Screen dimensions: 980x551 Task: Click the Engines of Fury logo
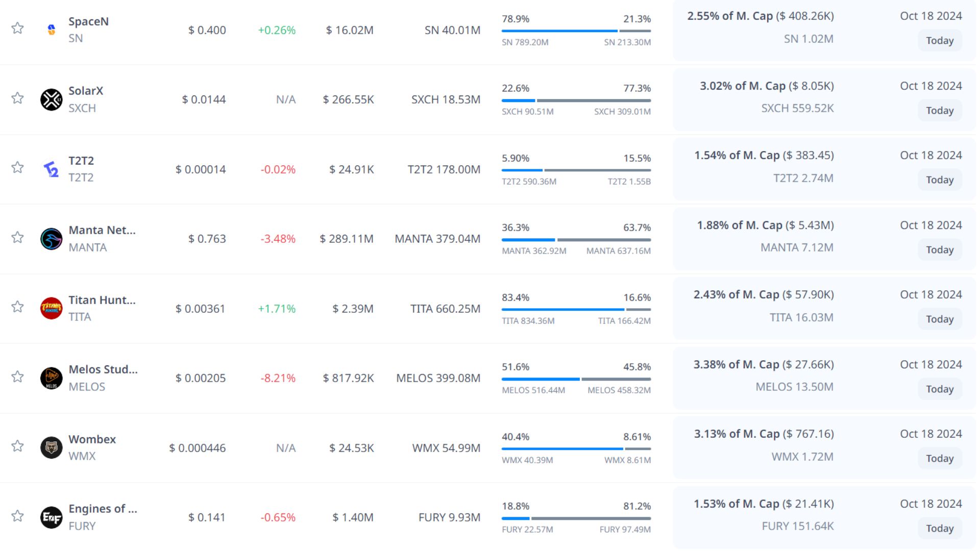(x=51, y=517)
